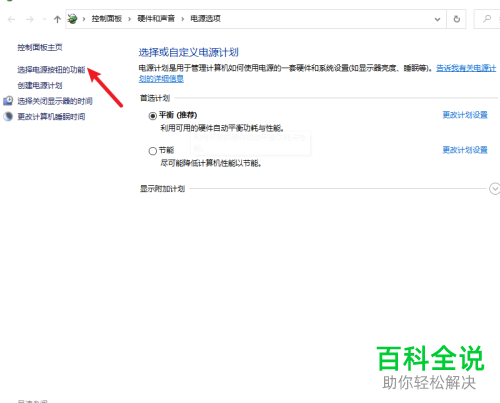Open 控制面板主页 link

pos(40,47)
